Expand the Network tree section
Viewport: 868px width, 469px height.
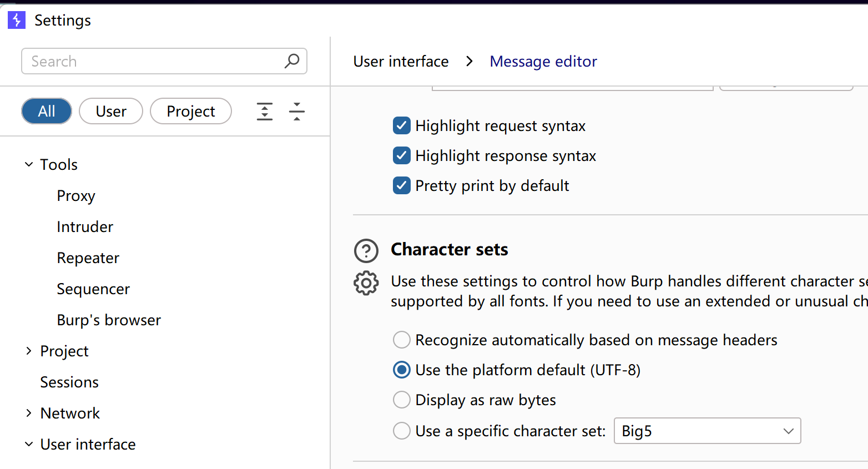tap(29, 413)
